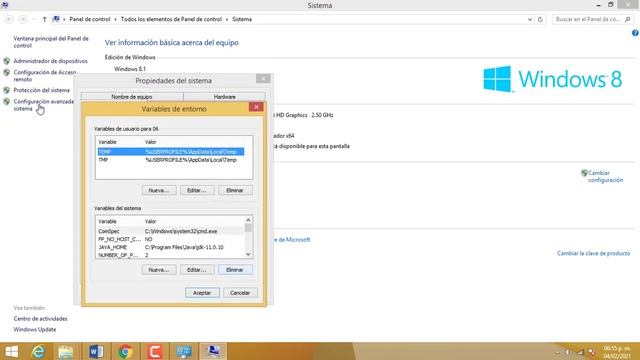The height and width of the screenshot is (360, 640).
Task: Open the Camtasia recorder taskbar icon
Action: click(155, 351)
